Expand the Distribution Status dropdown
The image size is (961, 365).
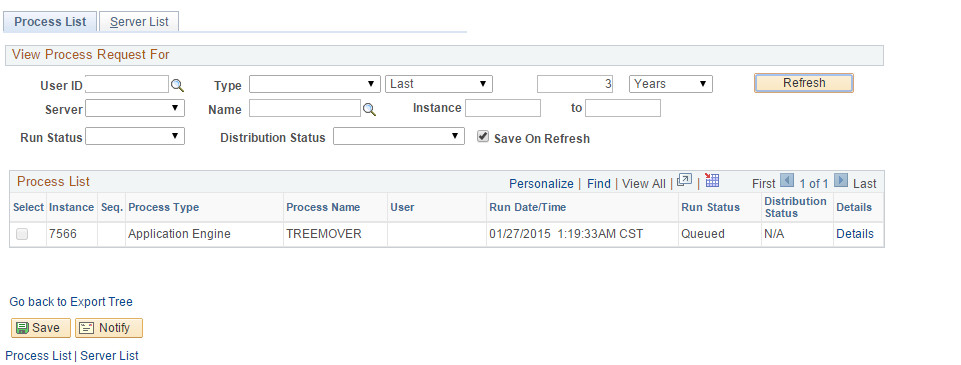[x=399, y=136]
